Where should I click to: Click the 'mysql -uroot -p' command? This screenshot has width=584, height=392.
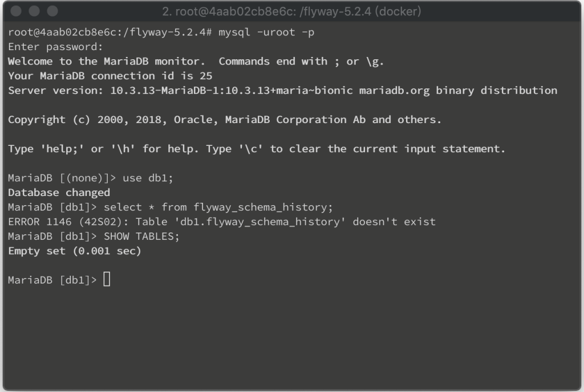pyautogui.click(x=266, y=32)
